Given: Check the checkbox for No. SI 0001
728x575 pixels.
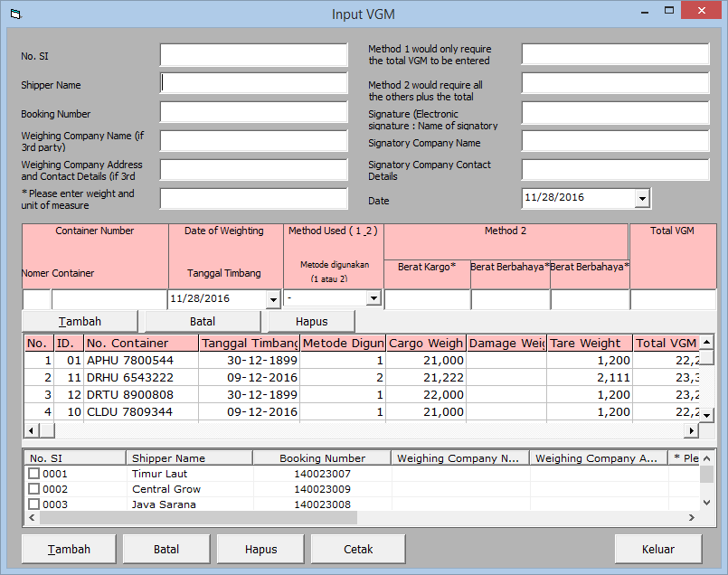Looking at the screenshot, I should (x=33, y=473).
